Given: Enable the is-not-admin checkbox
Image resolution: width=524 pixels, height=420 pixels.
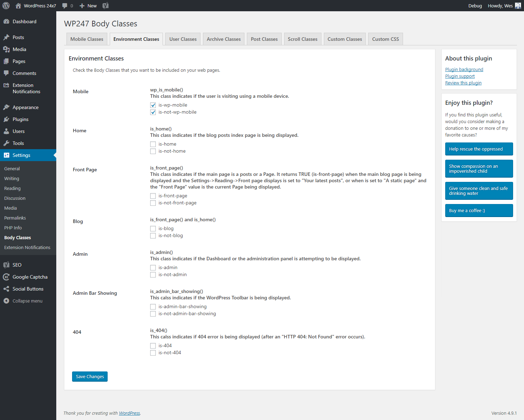Looking at the screenshot, I should (x=153, y=275).
